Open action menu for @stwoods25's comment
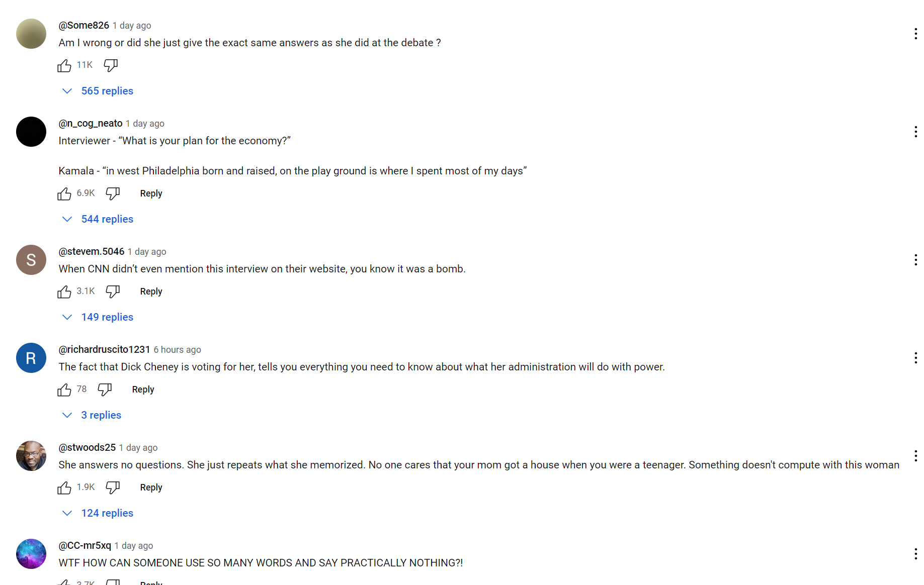The height and width of the screenshot is (585, 924). point(915,456)
